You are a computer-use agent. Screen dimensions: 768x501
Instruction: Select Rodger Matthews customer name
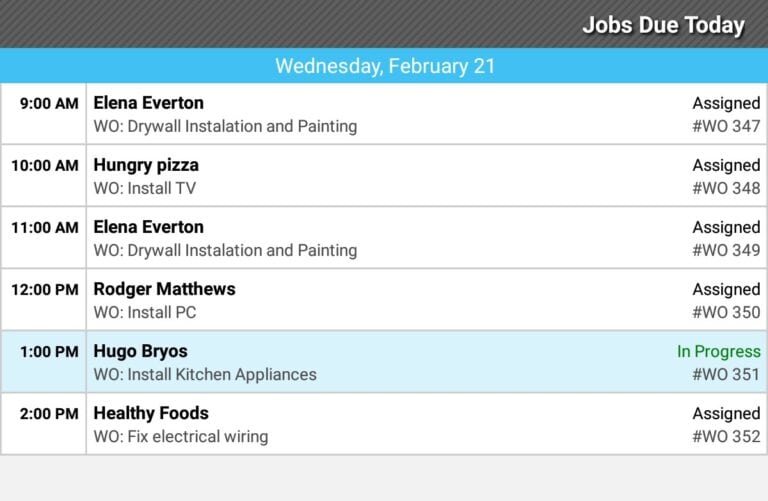click(164, 289)
